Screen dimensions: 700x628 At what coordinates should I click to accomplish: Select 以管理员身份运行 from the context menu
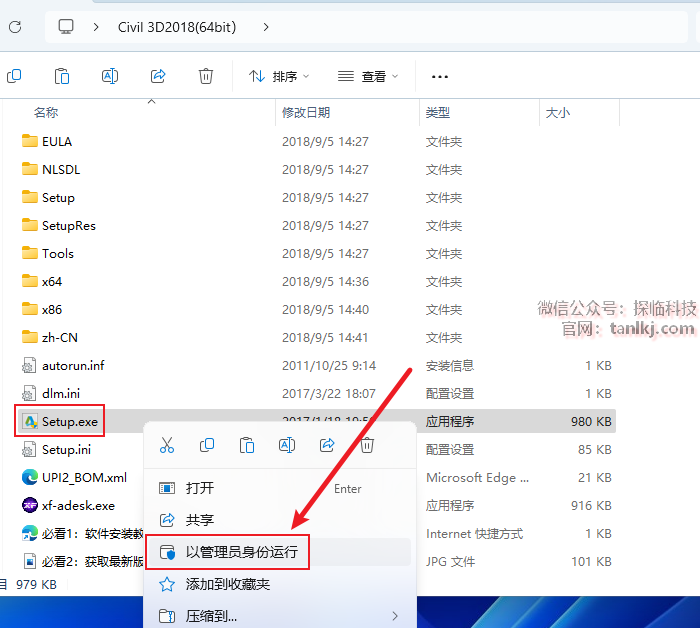241,552
